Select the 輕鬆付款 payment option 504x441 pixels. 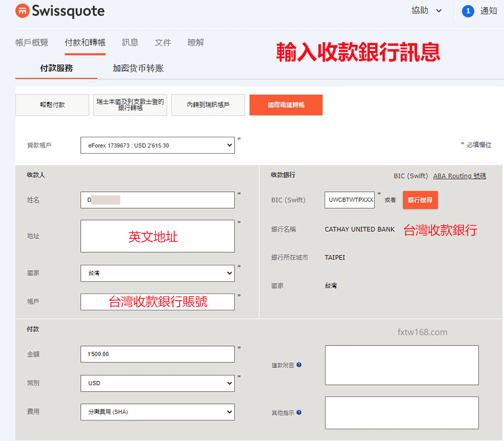pos(52,104)
